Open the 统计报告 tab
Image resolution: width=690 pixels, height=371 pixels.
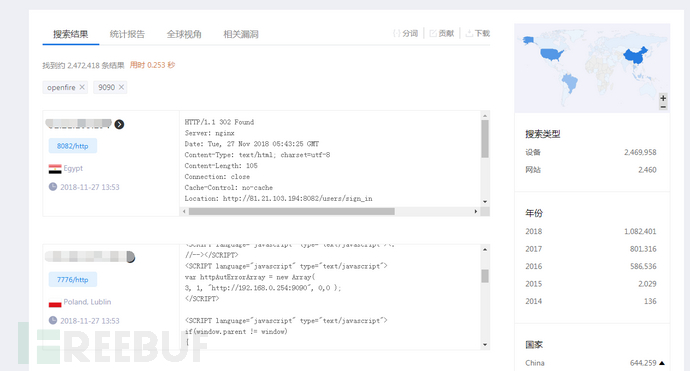[x=127, y=34]
